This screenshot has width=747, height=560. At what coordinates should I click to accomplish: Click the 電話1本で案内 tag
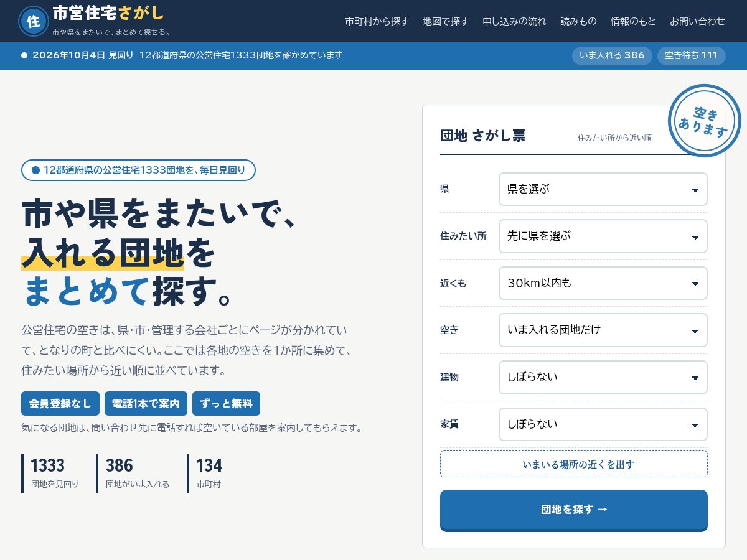coord(146,404)
